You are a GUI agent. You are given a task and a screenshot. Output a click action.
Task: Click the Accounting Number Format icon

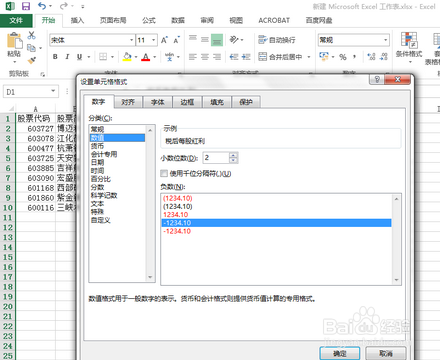324,56
